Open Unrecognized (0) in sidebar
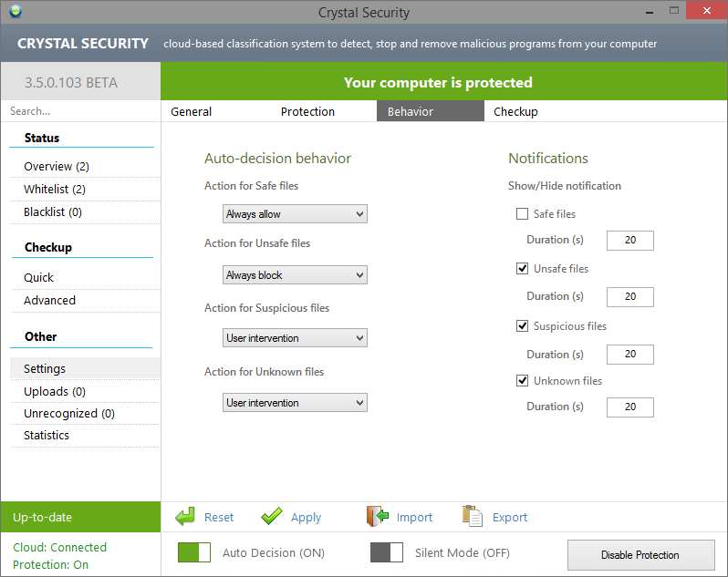The width and height of the screenshot is (728, 577). pyautogui.click(x=85, y=413)
